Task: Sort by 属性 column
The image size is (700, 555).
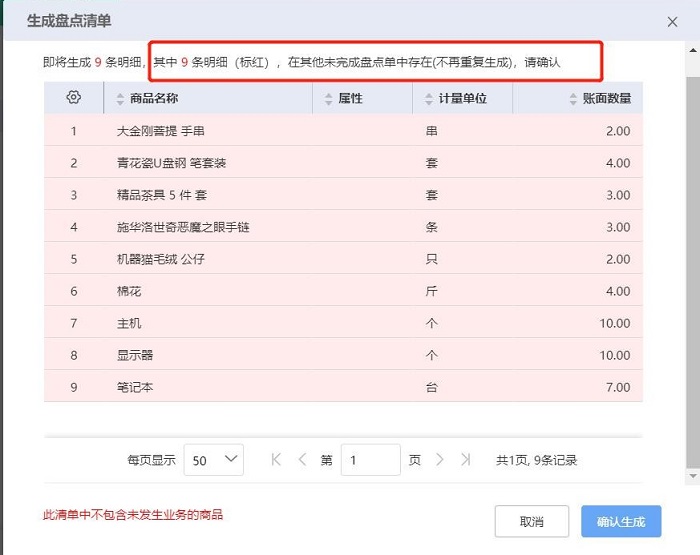Action: [329, 99]
